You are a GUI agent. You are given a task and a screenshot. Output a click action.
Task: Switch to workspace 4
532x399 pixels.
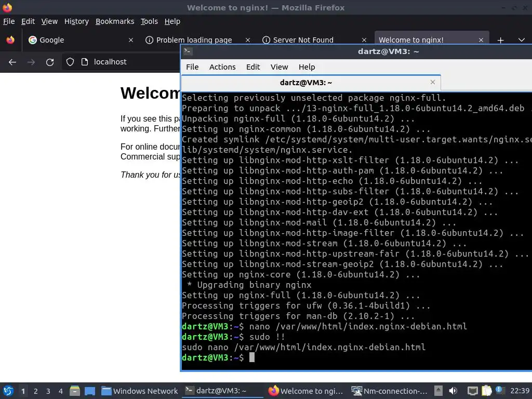(x=61, y=391)
